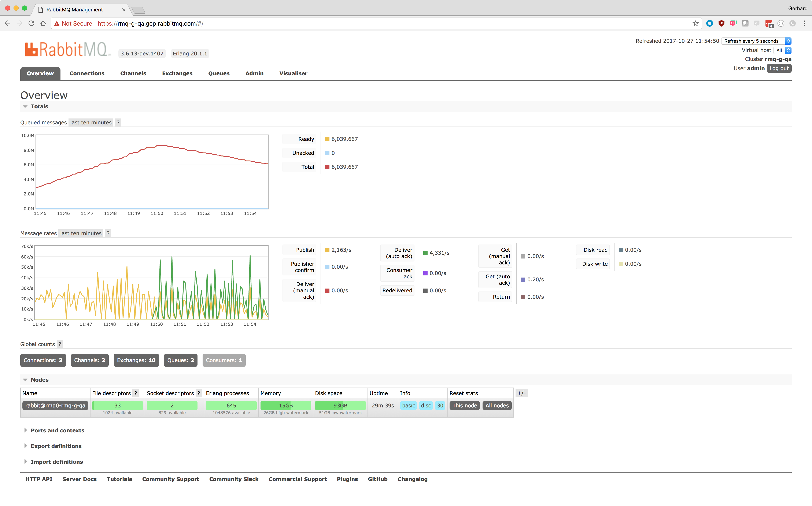The height and width of the screenshot is (506, 812).
Task: Open node rabbit@rmq0-rmq-g-qa
Action: tap(55, 406)
